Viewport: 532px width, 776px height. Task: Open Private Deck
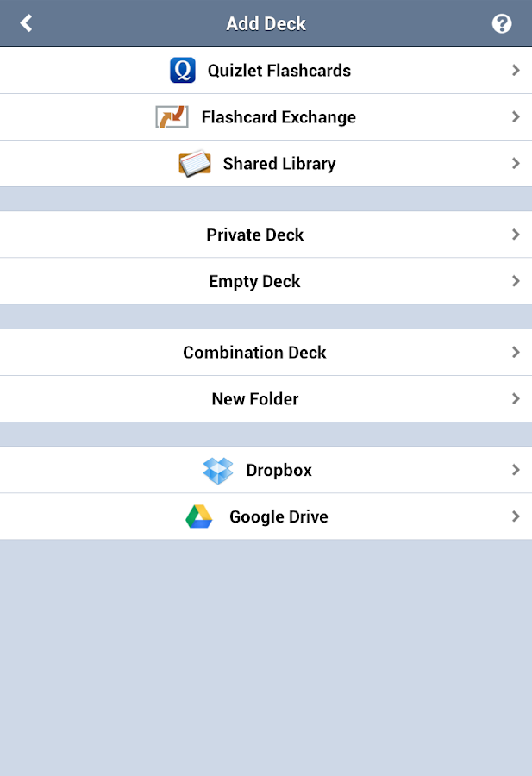coord(254,235)
